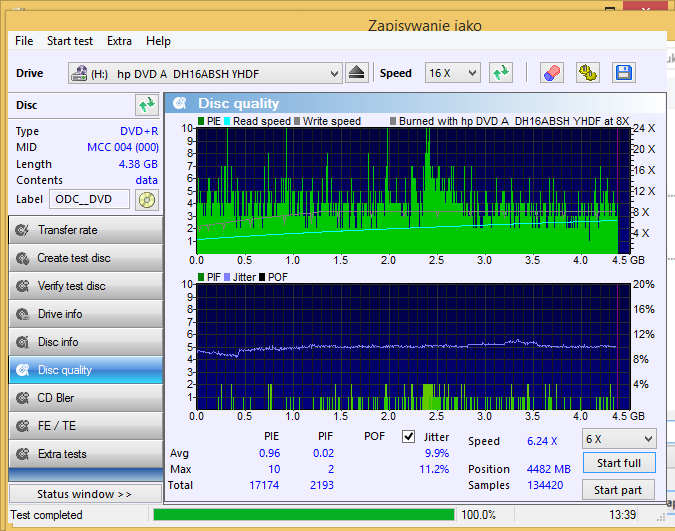Click the disc type DVD+R value
Screen dimensions: 675x531
tap(139, 131)
